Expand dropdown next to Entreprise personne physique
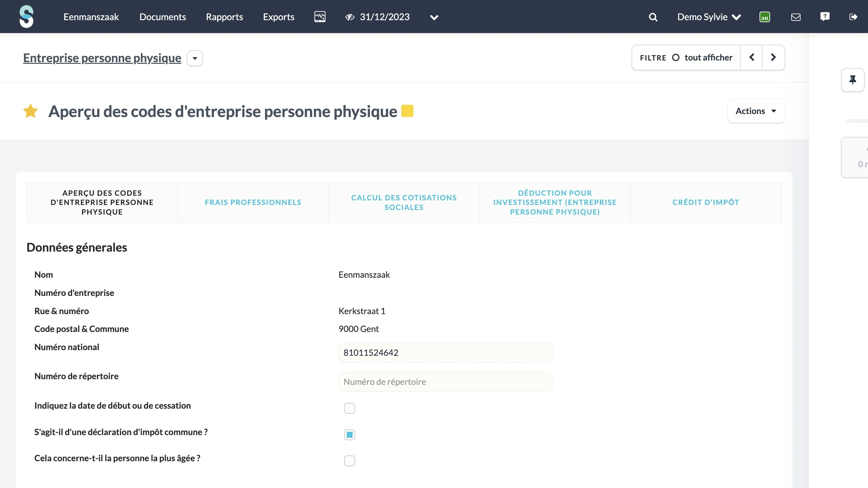This screenshot has height=488, width=868. (x=195, y=58)
